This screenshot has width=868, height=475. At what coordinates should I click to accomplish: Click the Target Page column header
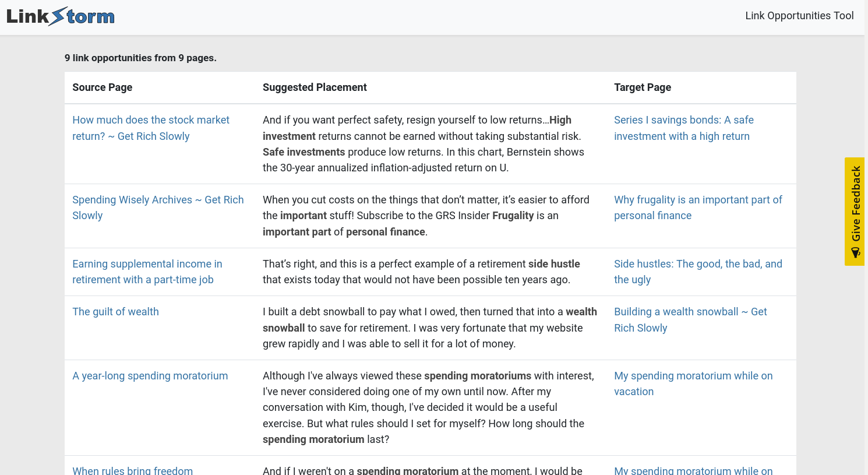(642, 87)
